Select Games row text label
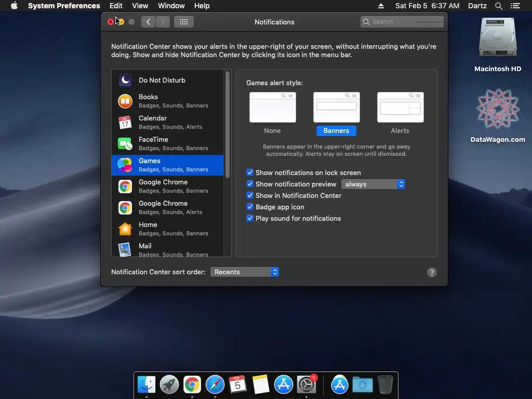Image resolution: width=532 pixels, height=399 pixels. click(149, 161)
